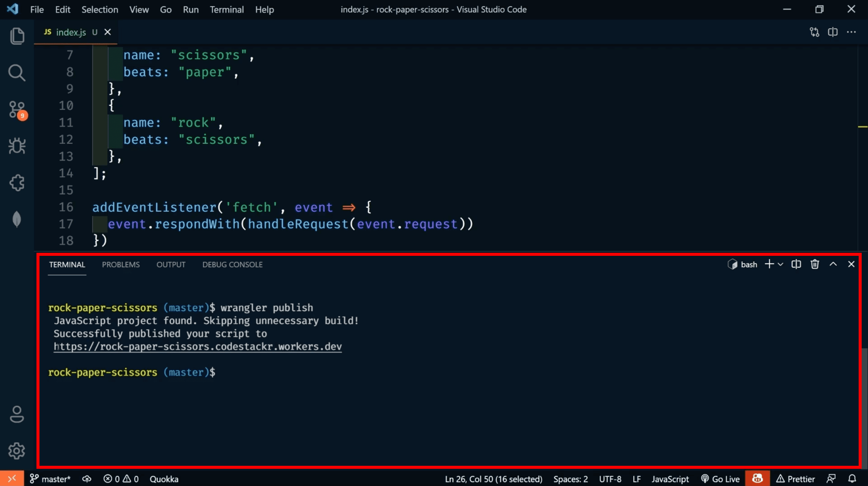Click the editor overview ruler marker
This screenshot has width=868, height=486.
862,127
